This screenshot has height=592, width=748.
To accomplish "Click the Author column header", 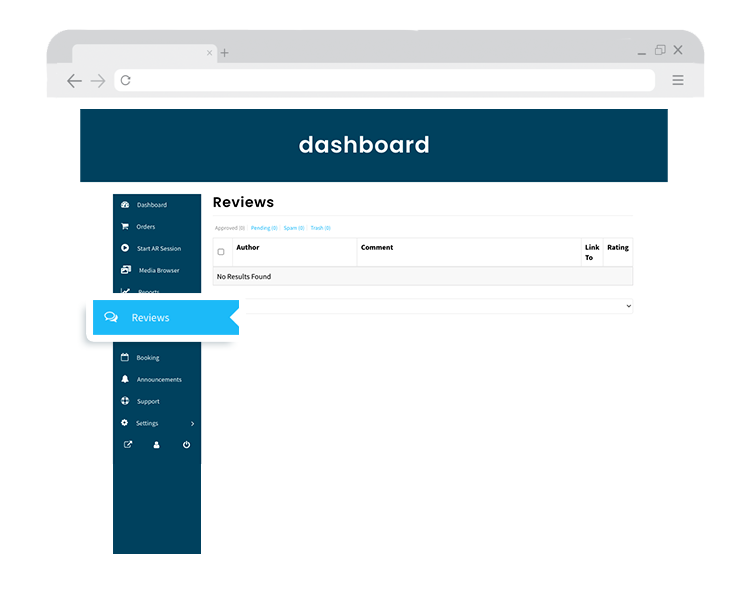I will pos(248,247).
